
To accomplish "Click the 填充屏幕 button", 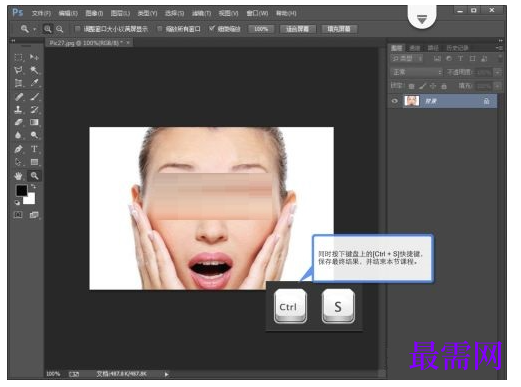I will point(339,29).
